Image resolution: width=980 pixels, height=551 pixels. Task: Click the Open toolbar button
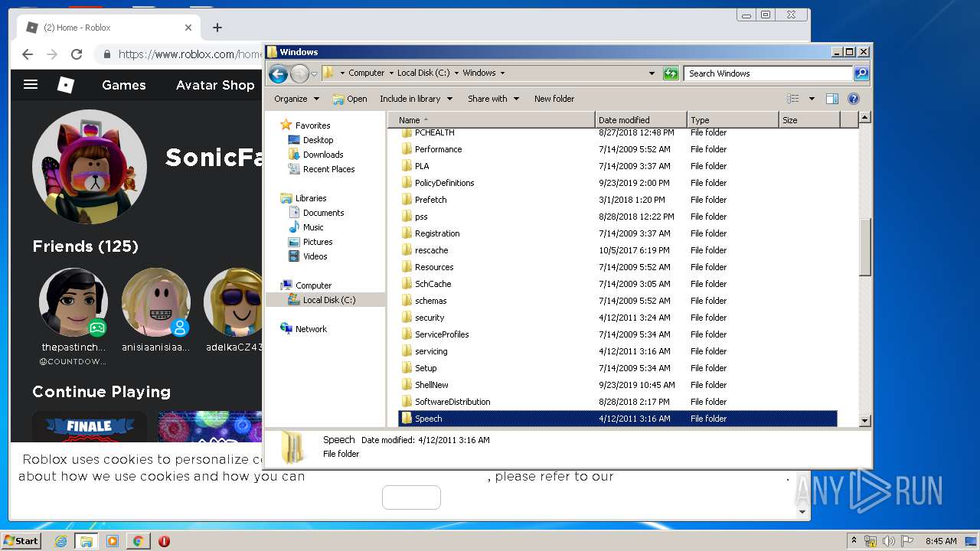[350, 99]
